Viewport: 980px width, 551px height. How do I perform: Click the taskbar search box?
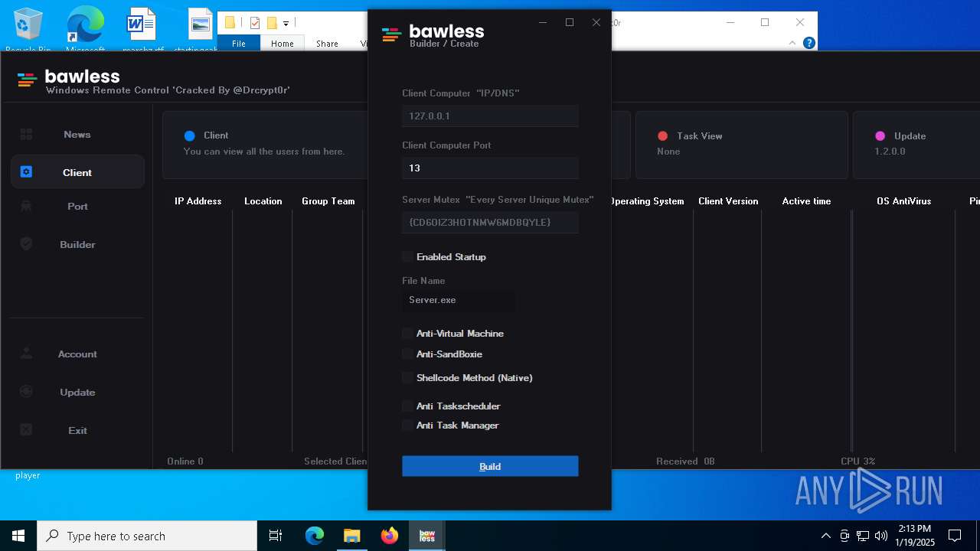click(x=147, y=536)
